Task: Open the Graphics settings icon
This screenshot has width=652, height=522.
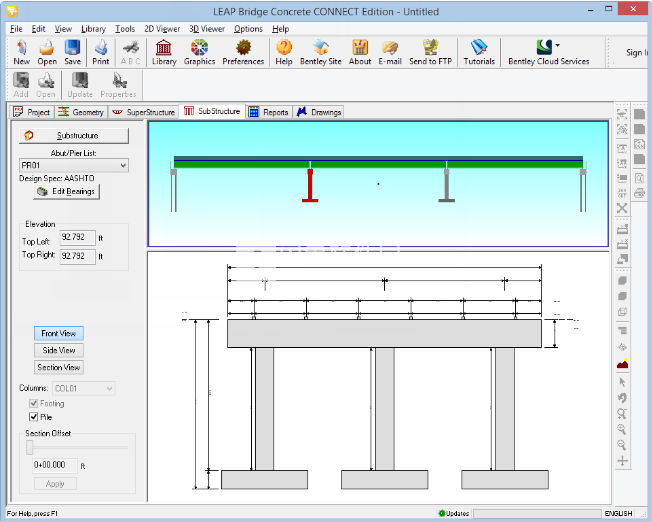Action: [x=200, y=52]
